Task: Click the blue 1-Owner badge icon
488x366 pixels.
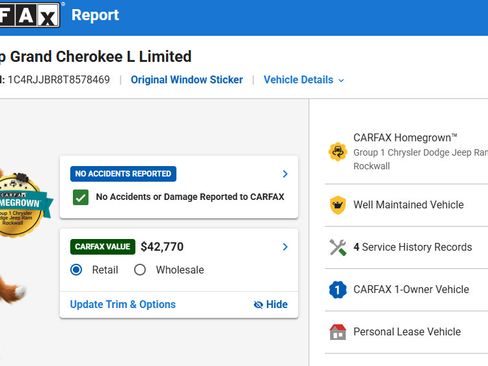Action: pos(338,289)
